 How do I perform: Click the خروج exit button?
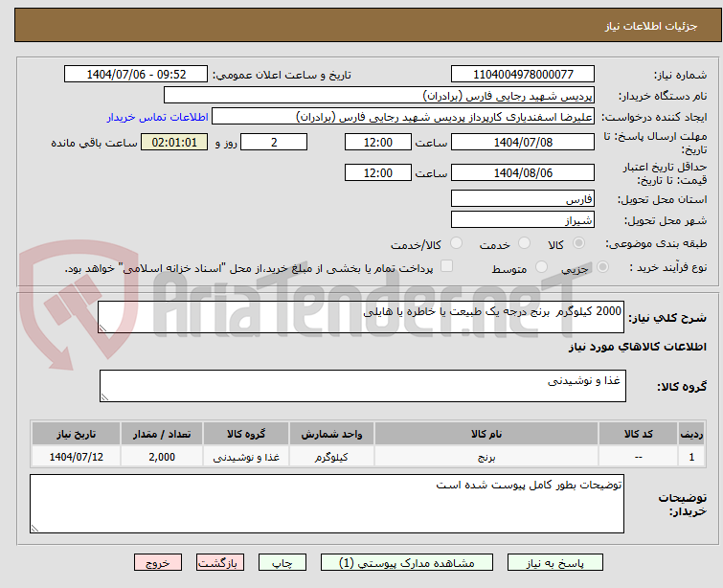pos(158,563)
